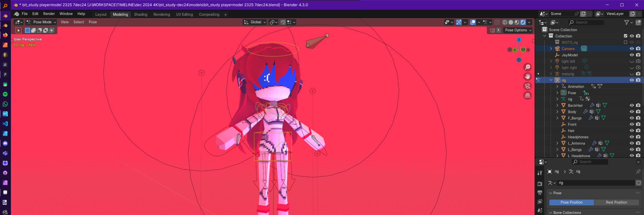Collapse Bone Collections panel
This screenshot has width=644, height=215.
pyautogui.click(x=551, y=212)
